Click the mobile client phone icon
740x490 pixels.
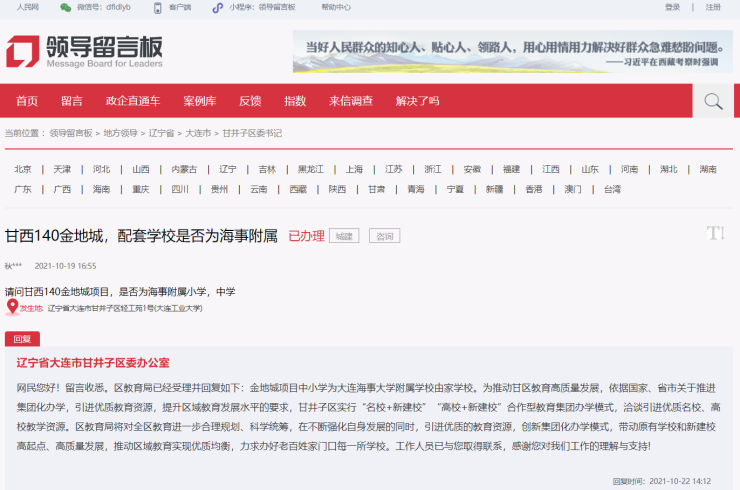point(157,8)
